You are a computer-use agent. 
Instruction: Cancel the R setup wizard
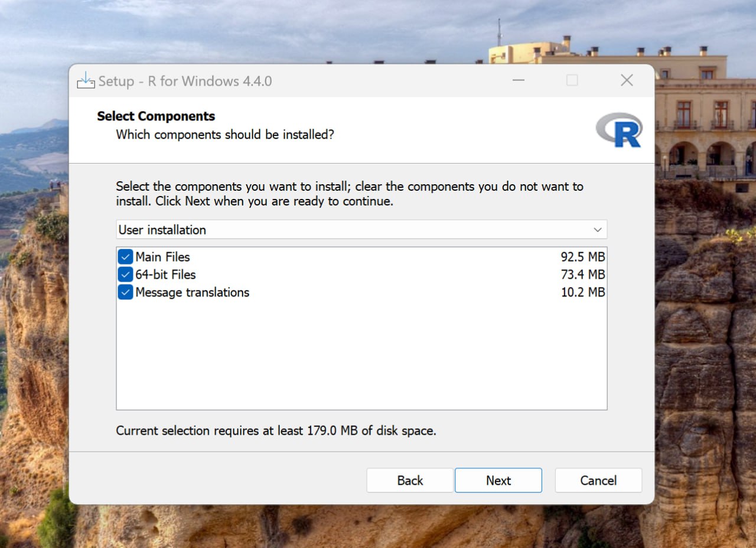tap(598, 481)
